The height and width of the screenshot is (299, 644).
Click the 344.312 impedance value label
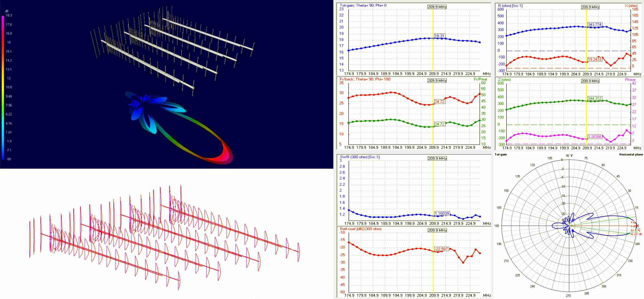pos(594,98)
